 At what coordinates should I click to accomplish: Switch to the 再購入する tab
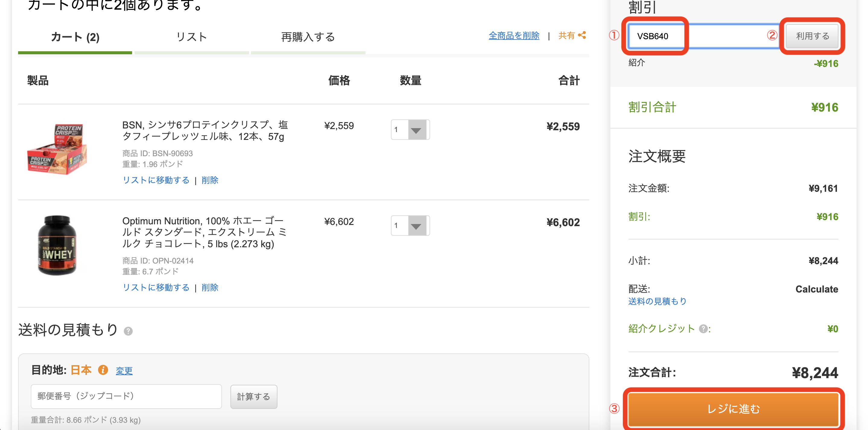pyautogui.click(x=308, y=37)
